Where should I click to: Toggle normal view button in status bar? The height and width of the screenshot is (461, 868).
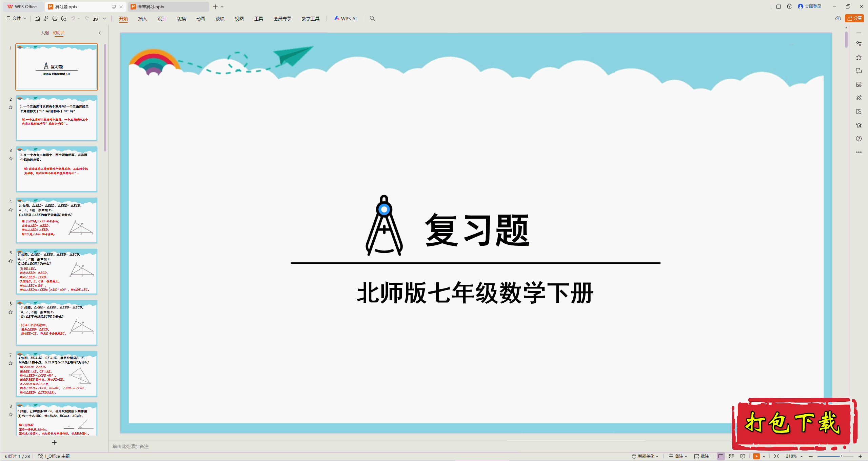[x=721, y=456]
